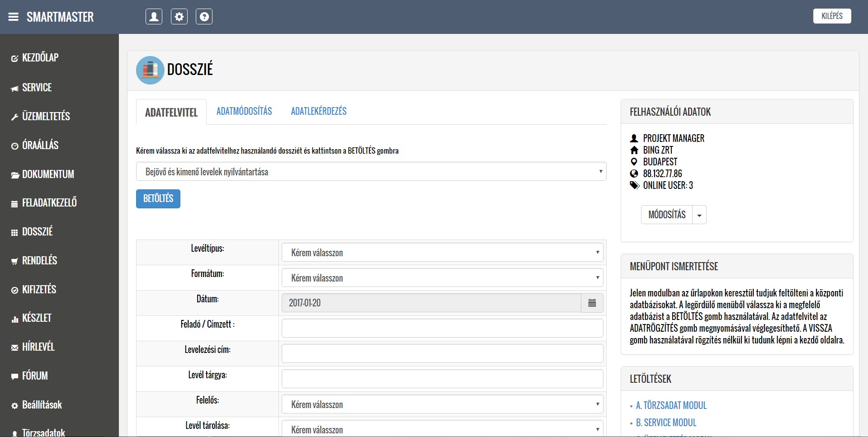Viewport: 868px width, 437px height.
Task: Open settings via the gear icon
Action: tap(179, 17)
